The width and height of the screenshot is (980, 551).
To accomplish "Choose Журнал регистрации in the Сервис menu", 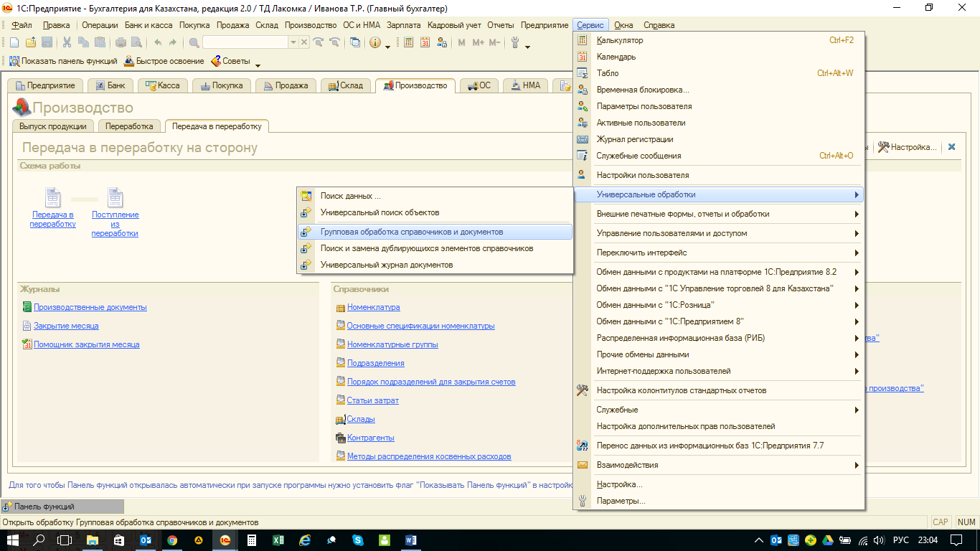I will tap(718, 139).
